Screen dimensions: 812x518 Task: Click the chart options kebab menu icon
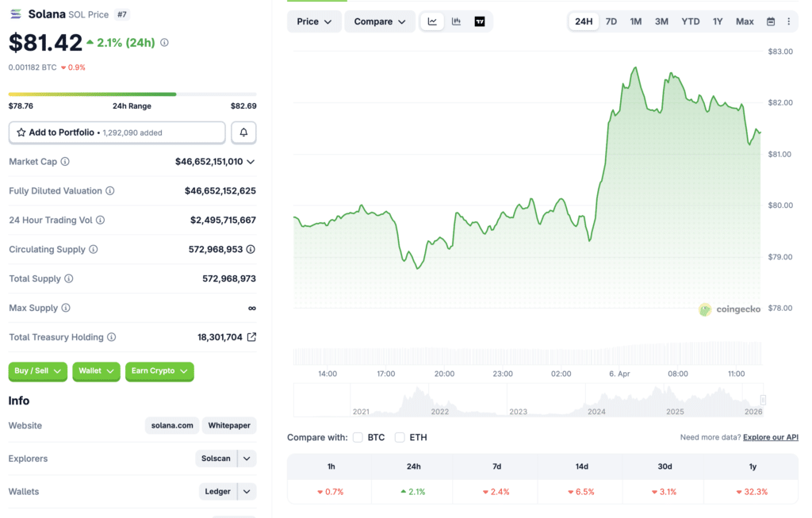click(790, 21)
